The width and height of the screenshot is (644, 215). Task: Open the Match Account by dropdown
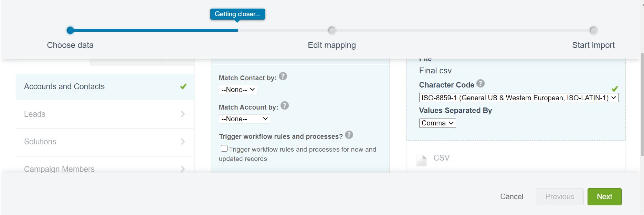(244, 119)
